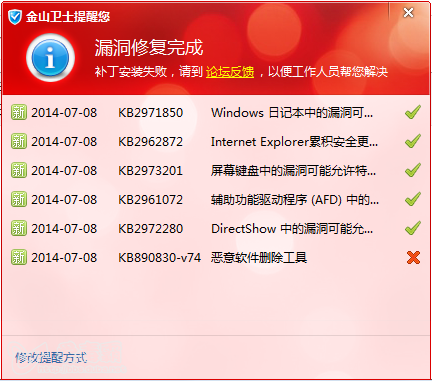Select patch ID KB2962872
The image size is (432, 381).
coord(151,142)
